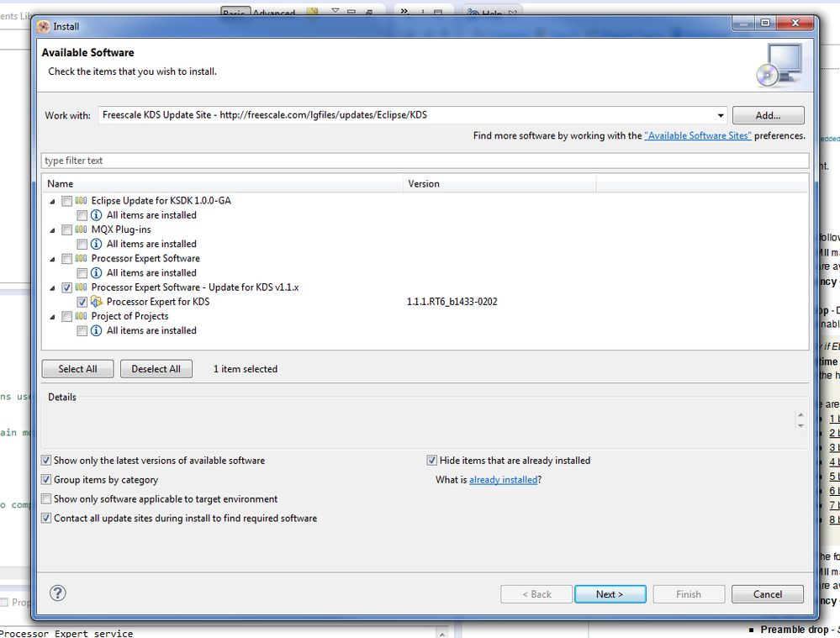Click the Details scroll down arrow
The width and height of the screenshot is (840, 638).
(x=800, y=426)
